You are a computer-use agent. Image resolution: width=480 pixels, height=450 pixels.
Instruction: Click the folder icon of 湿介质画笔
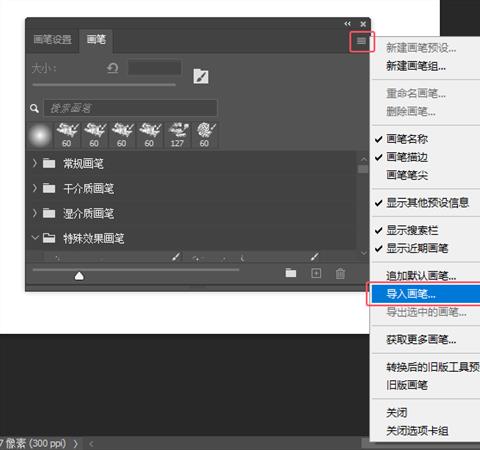pyautogui.click(x=49, y=213)
